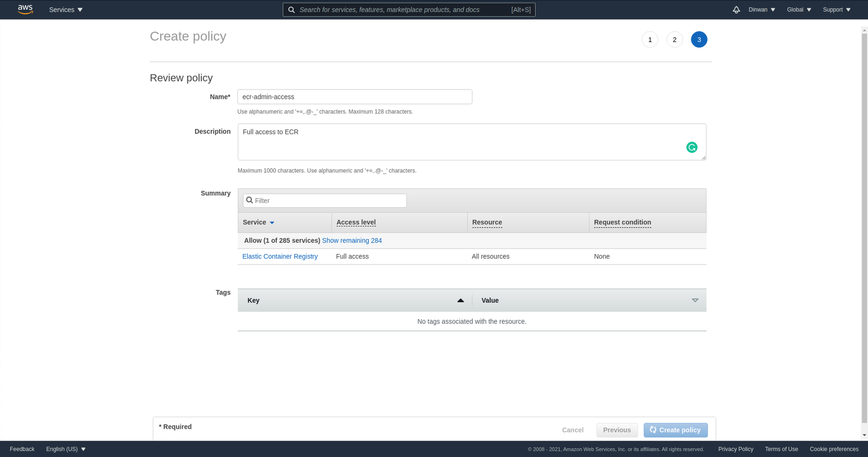Click the Create policy button
Screen dimensions: 868x457
tap(675, 430)
